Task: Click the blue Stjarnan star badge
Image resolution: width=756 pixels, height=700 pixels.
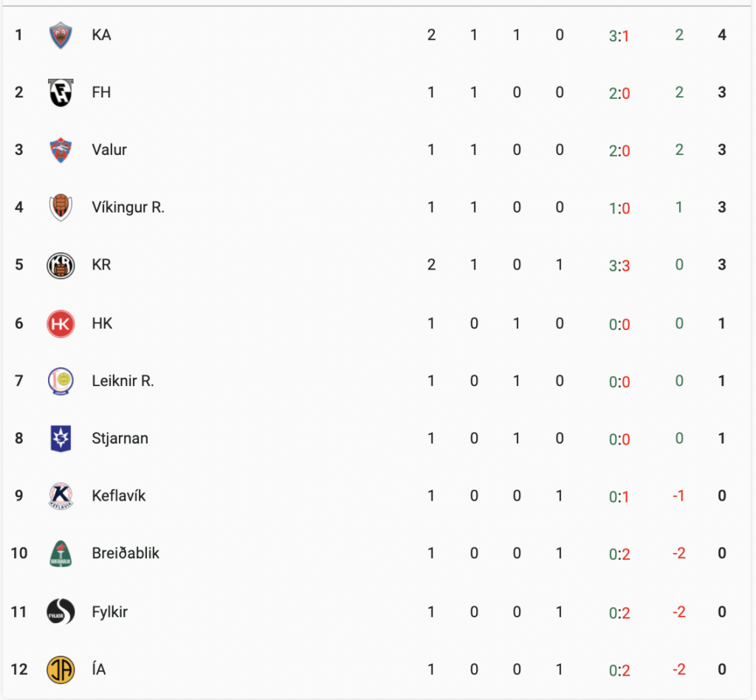Action: tap(61, 439)
